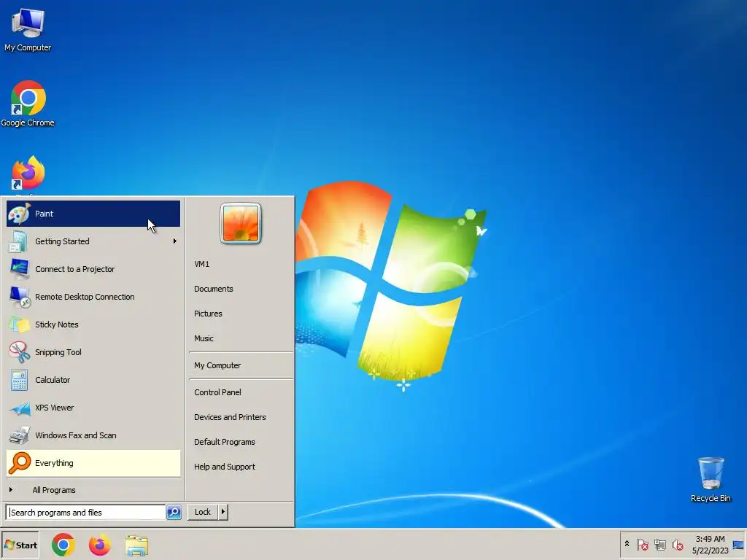Select the Connect to a Projector label
747x560 pixels.
click(75, 269)
